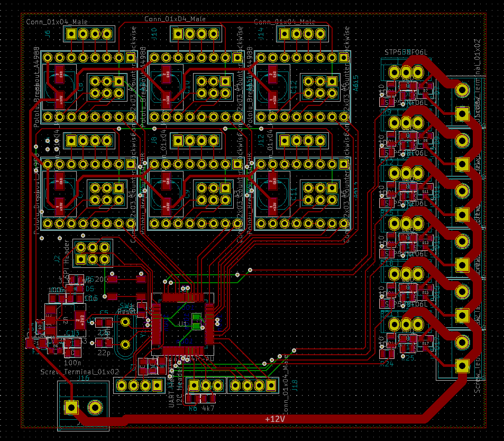Click the 200 value label beside R5
Image resolution: width=504 pixels, height=441 pixels.
click(102, 279)
